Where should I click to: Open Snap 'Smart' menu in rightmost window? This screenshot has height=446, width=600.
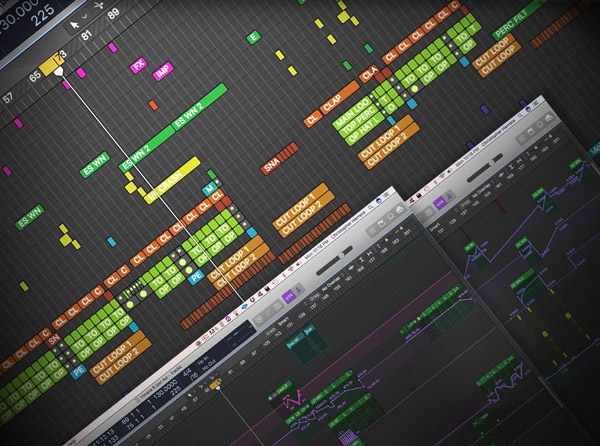coord(435,227)
